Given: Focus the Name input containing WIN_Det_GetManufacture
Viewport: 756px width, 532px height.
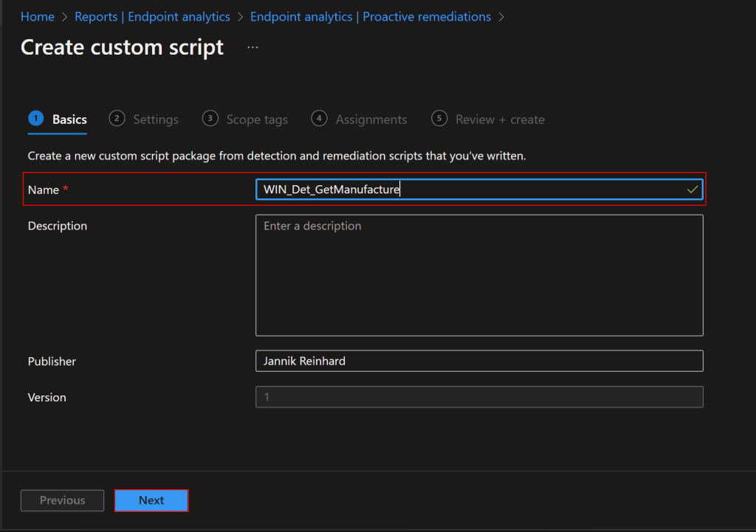Looking at the screenshot, I should pyautogui.click(x=472, y=190).
